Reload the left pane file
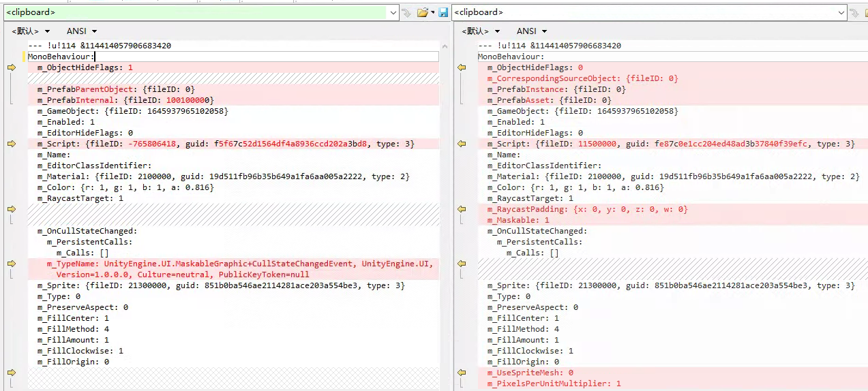Image resolution: width=868 pixels, height=391 pixels. click(x=406, y=12)
